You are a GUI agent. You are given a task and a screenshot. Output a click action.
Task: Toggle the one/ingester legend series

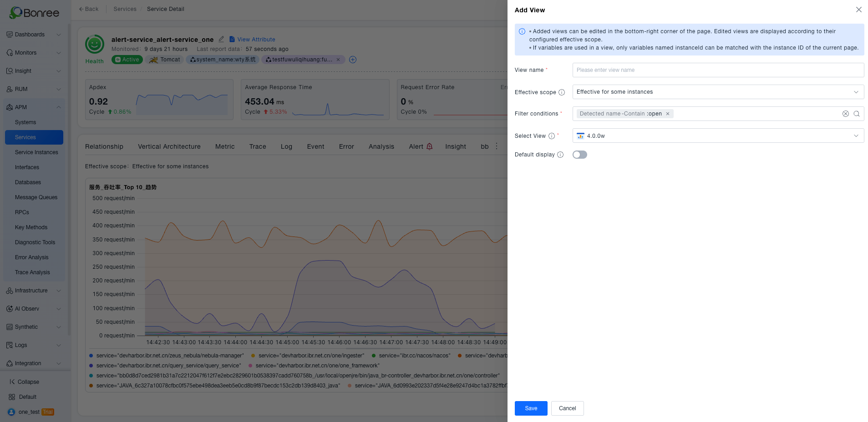[308, 356]
